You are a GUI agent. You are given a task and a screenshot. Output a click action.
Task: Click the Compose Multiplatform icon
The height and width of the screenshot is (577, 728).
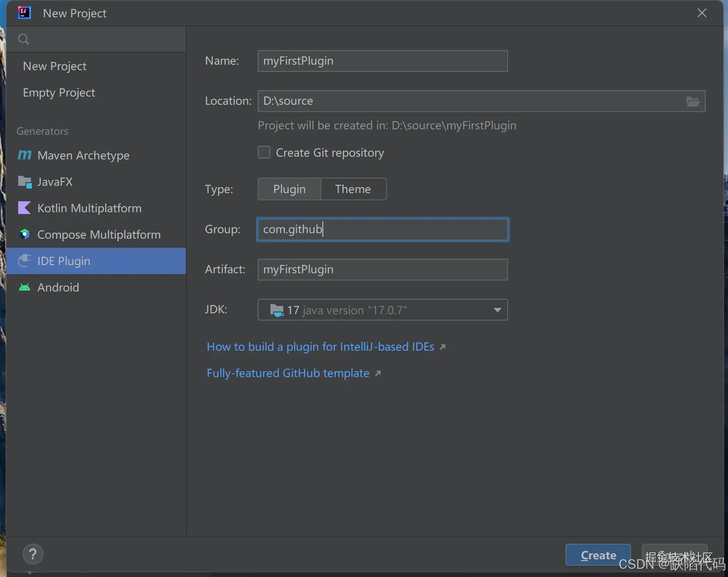pos(25,235)
